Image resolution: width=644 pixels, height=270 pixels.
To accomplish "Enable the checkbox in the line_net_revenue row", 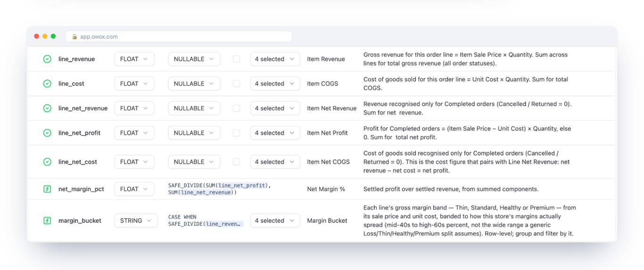I will click(236, 108).
